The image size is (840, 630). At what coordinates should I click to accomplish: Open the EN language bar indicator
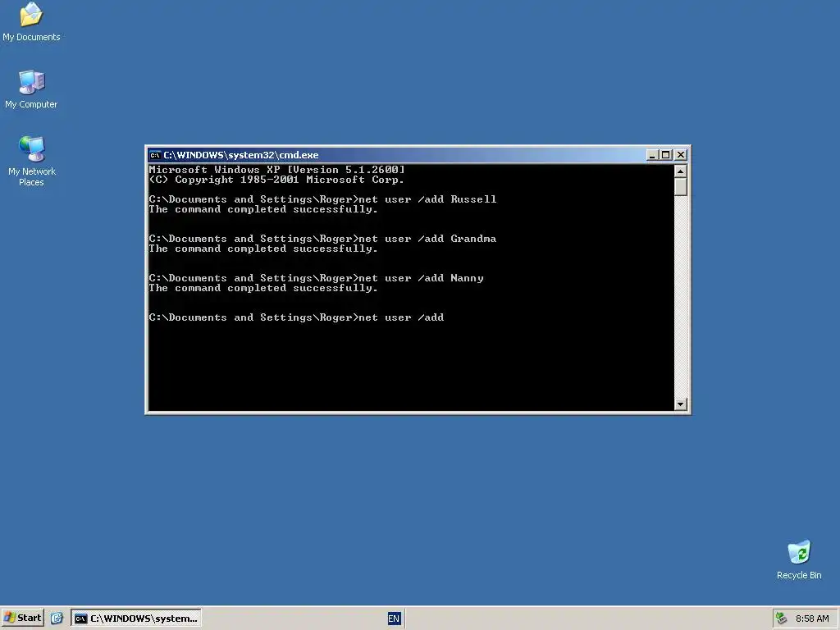point(394,619)
